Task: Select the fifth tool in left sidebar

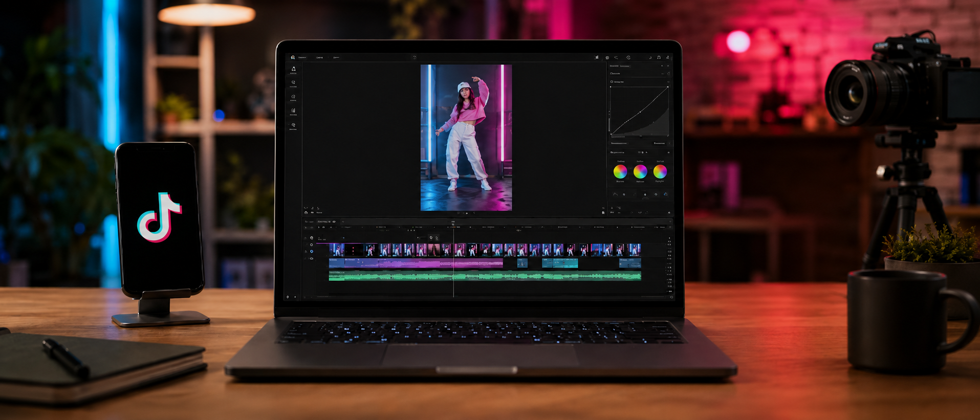Action: (293, 126)
